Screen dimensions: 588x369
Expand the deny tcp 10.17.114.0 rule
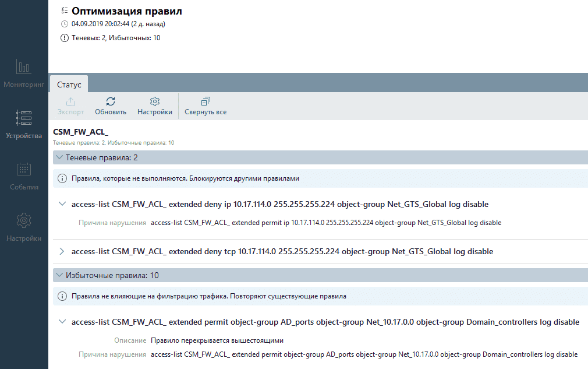tap(62, 252)
